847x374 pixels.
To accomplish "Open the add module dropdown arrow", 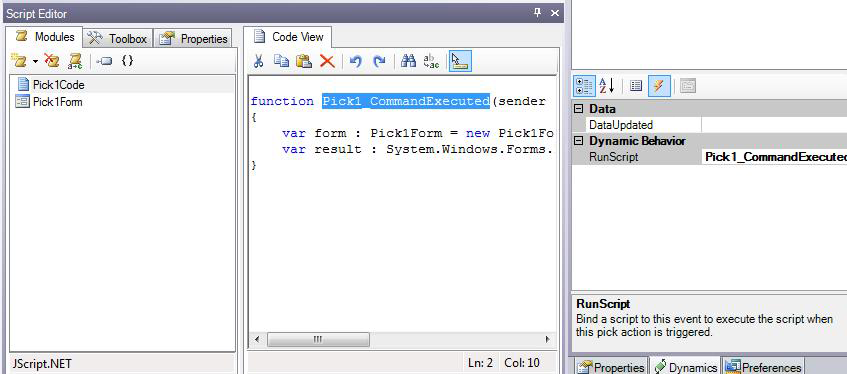I will [36, 62].
